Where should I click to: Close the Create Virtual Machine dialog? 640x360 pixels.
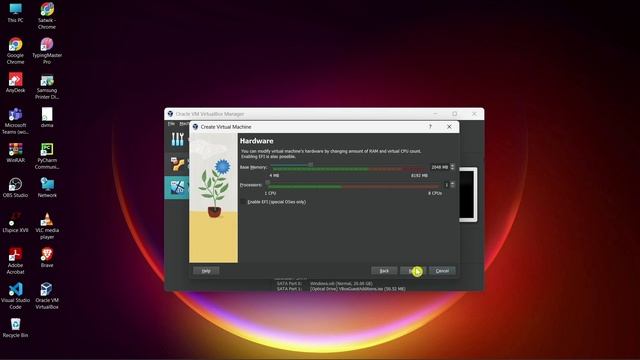[x=449, y=127]
